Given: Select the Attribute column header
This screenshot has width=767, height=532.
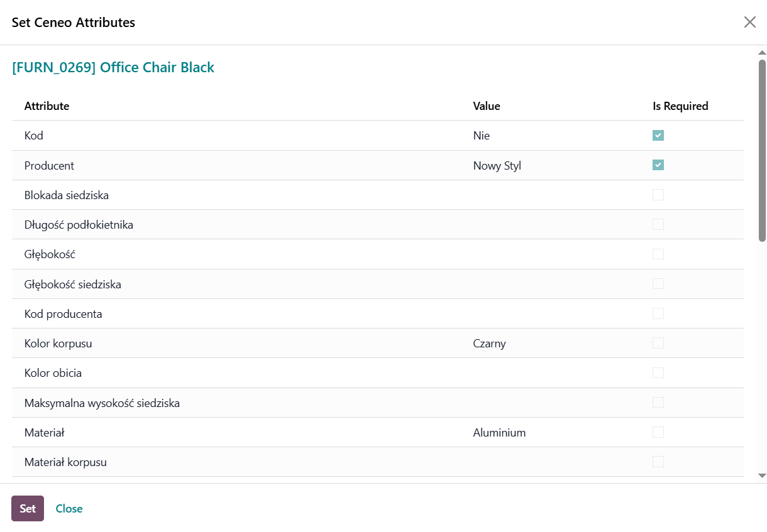Looking at the screenshot, I should coord(47,106).
